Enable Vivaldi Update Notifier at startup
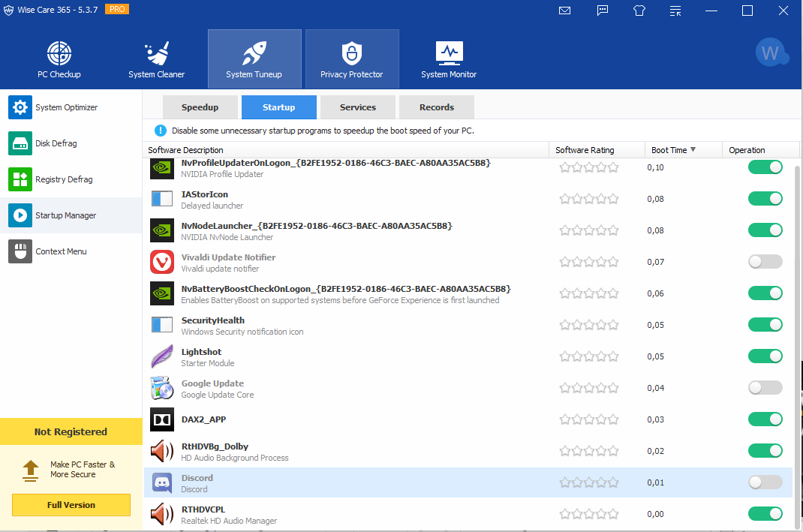 coord(765,262)
